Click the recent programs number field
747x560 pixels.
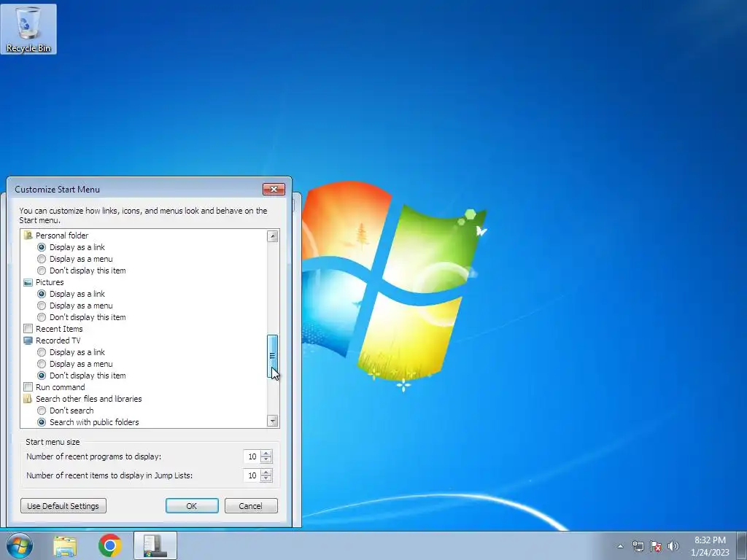[x=252, y=456]
